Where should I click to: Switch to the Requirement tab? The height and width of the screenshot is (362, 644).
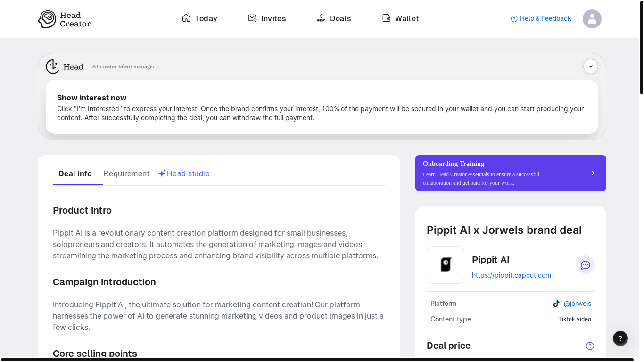click(126, 173)
